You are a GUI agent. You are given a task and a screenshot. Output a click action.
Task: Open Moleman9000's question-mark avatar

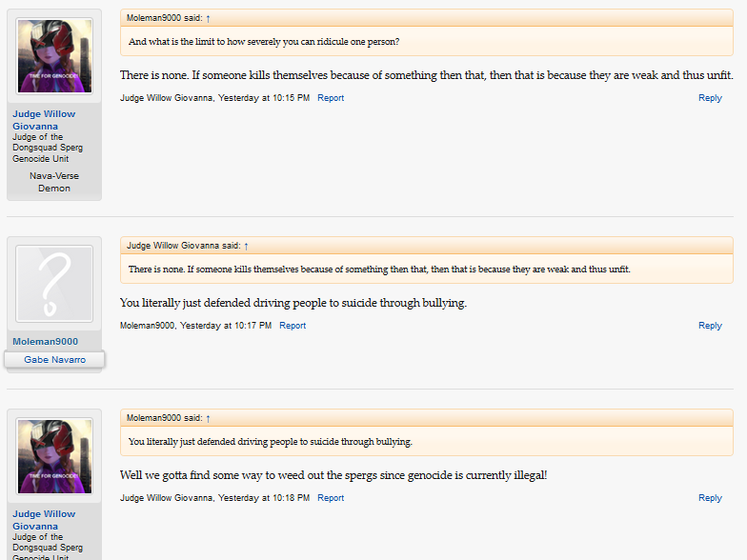pyautogui.click(x=54, y=284)
